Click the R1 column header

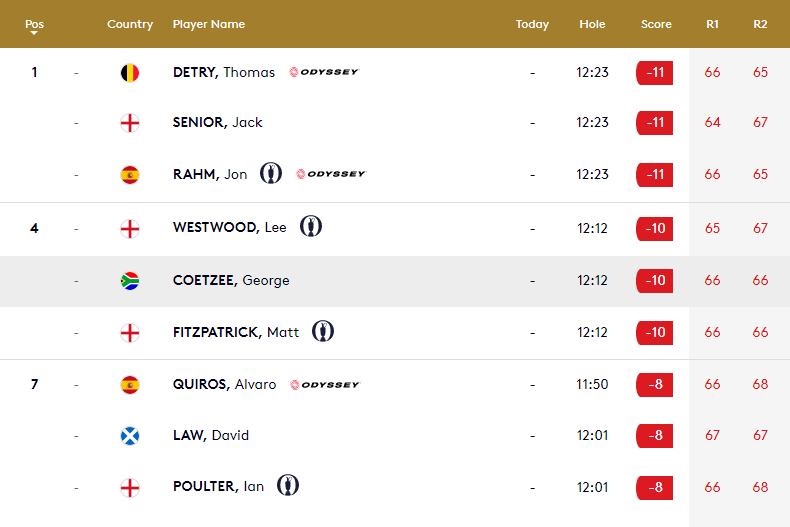712,24
